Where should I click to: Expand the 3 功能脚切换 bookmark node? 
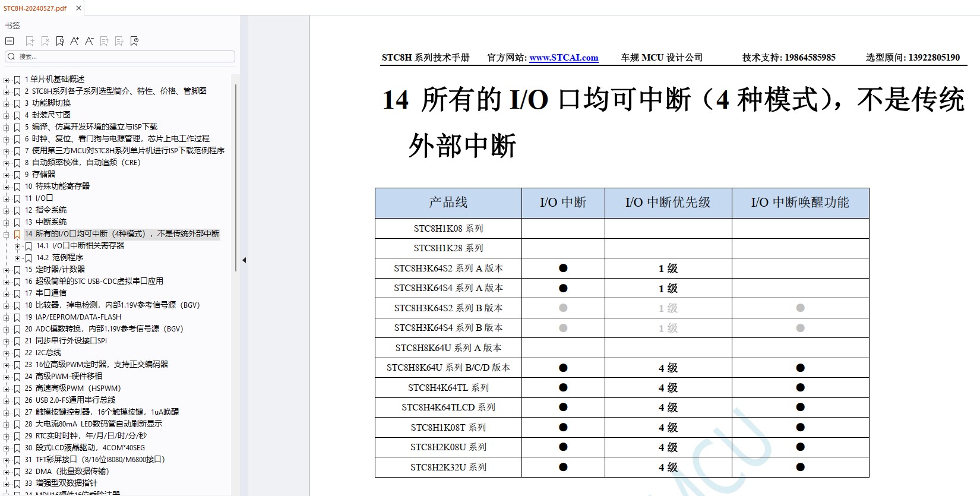pyautogui.click(x=7, y=103)
